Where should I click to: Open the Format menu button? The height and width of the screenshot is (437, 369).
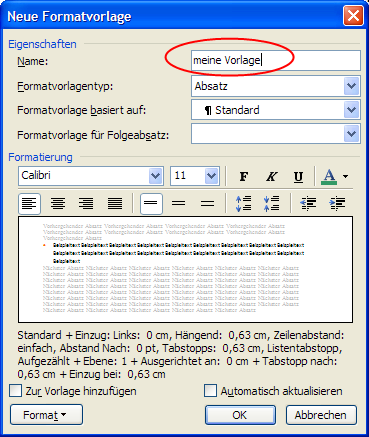[x=46, y=415]
